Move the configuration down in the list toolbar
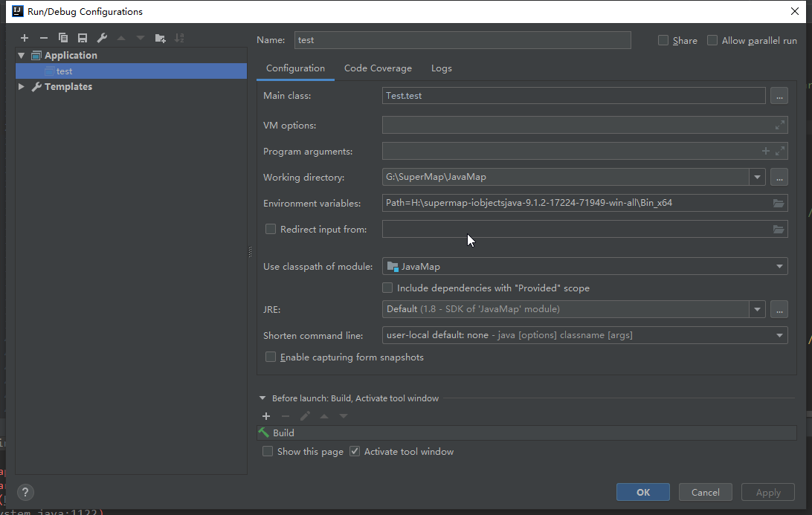 141,38
